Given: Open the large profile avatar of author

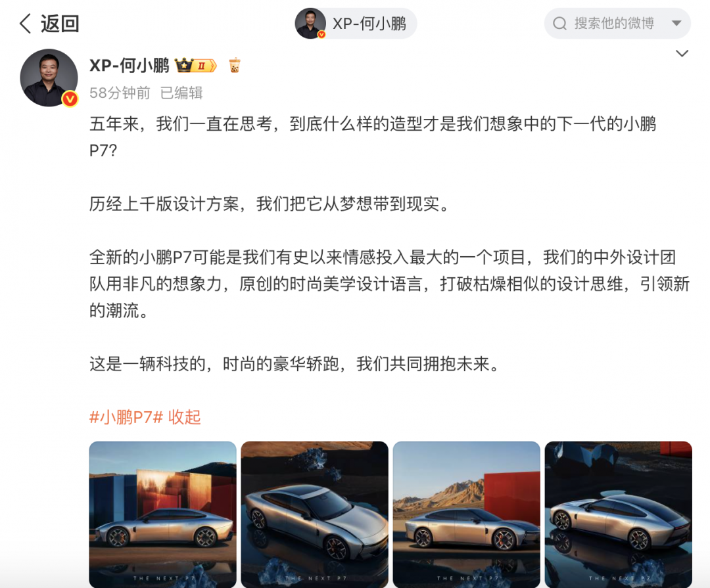Looking at the screenshot, I should click(49, 78).
